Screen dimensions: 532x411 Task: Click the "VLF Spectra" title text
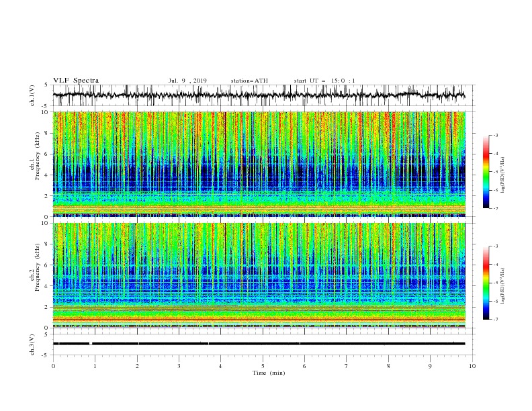(x=76, y=81)
